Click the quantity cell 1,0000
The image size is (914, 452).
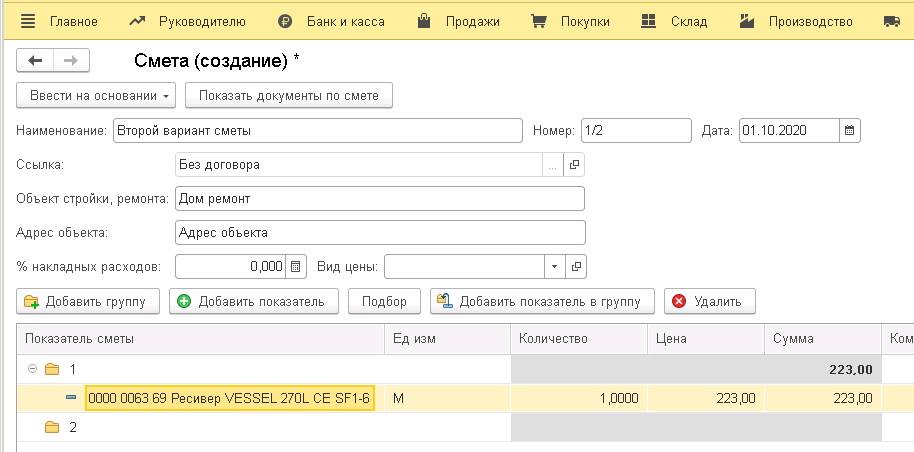pos(579,398)
